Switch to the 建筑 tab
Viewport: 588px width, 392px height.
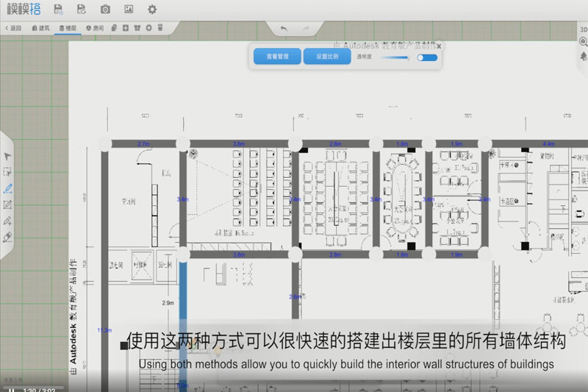[x=40, y=28]
